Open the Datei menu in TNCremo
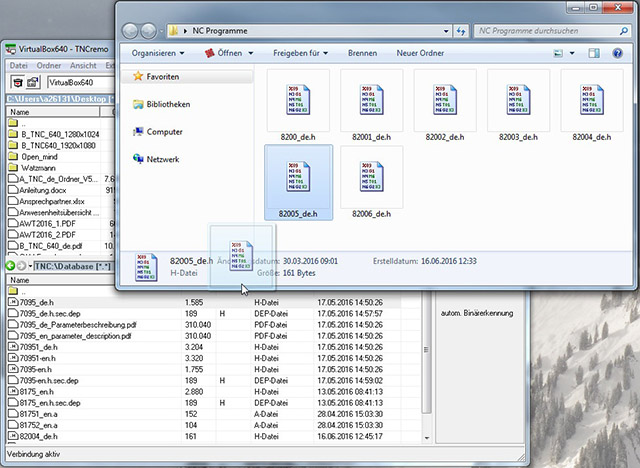 [x=18, y=65]
